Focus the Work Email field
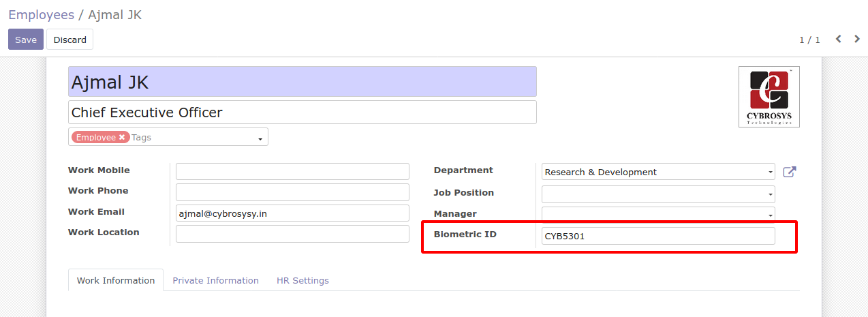 [292, 213]
